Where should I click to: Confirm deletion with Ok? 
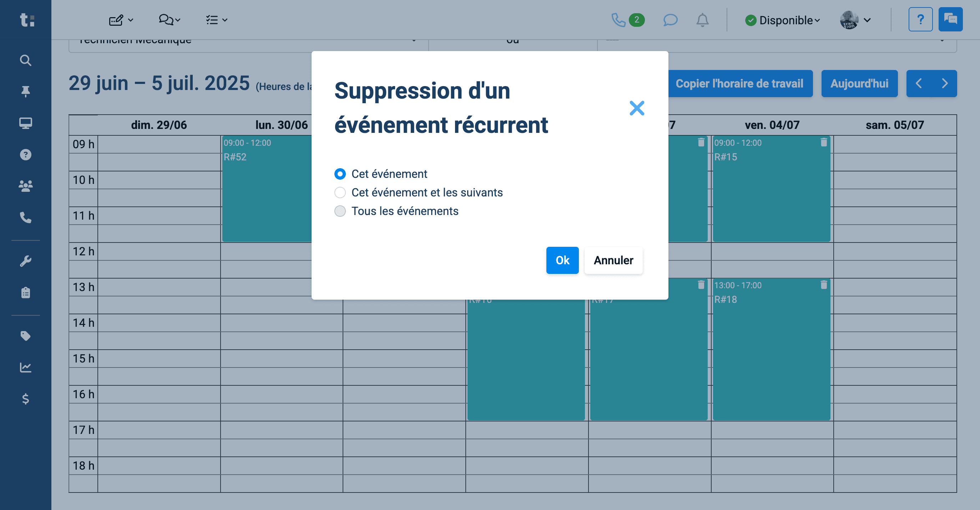(x=562, y=260)
